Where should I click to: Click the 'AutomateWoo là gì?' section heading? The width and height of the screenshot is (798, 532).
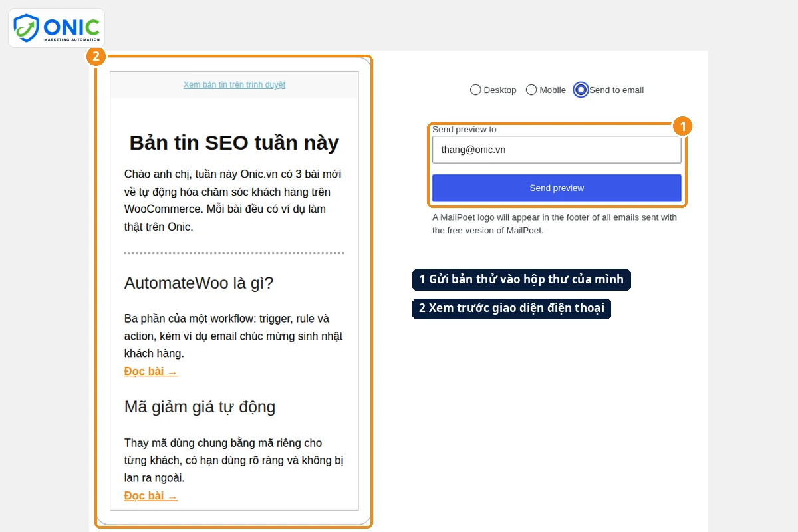(199, 283)
